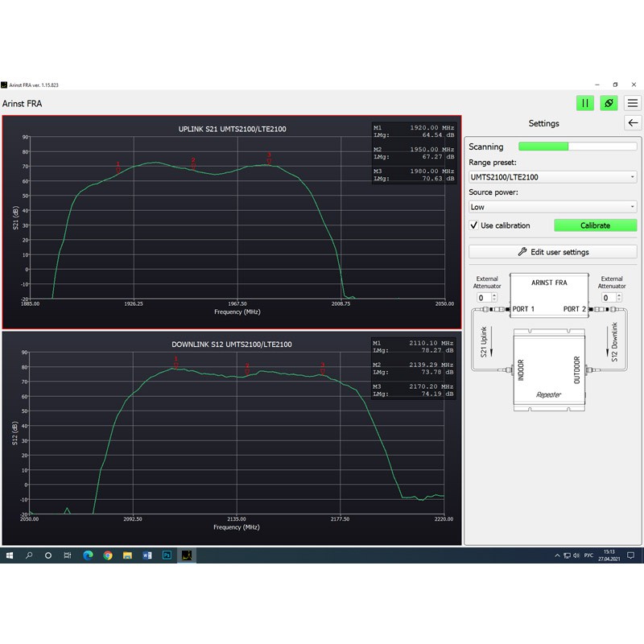644x644 pixels.
Task: Click the Arinst FRA taskbar icon
Action: point(187,555)
